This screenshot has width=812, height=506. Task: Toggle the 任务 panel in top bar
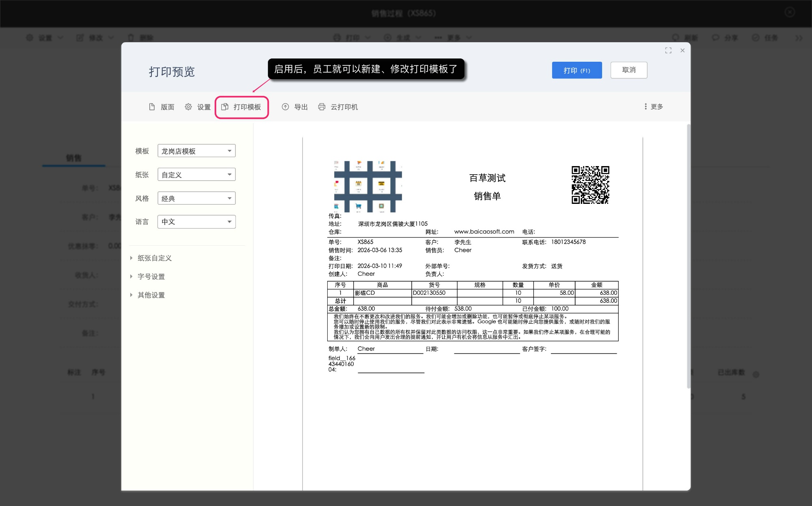point(767,37)
